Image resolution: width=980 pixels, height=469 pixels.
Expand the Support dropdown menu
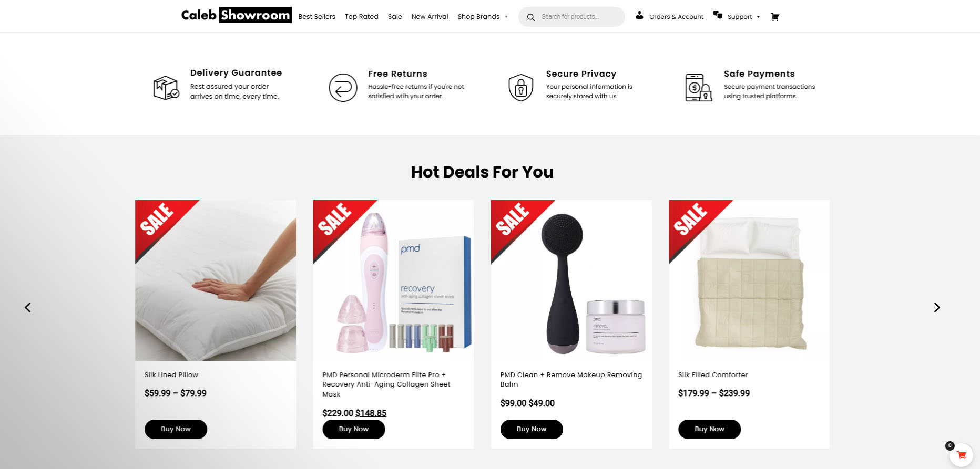coord(743,17)
